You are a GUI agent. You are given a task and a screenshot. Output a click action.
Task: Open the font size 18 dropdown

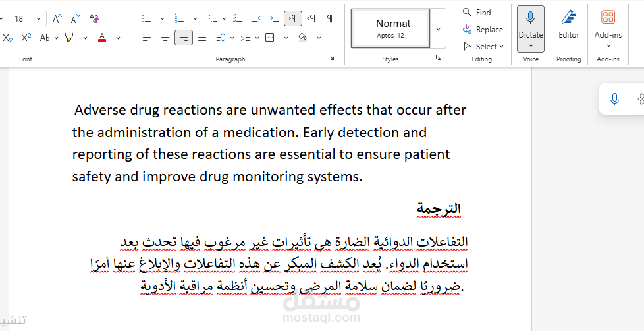tap(38, 18)
